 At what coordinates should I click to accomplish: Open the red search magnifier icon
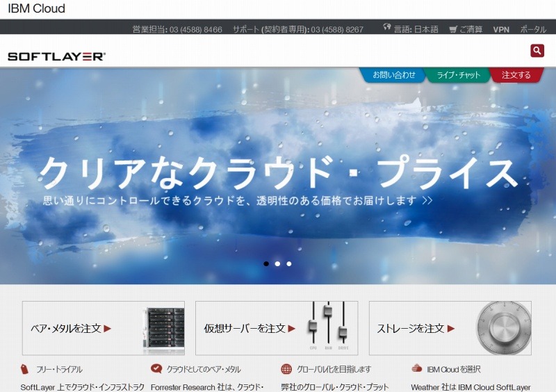click(537, 50)
